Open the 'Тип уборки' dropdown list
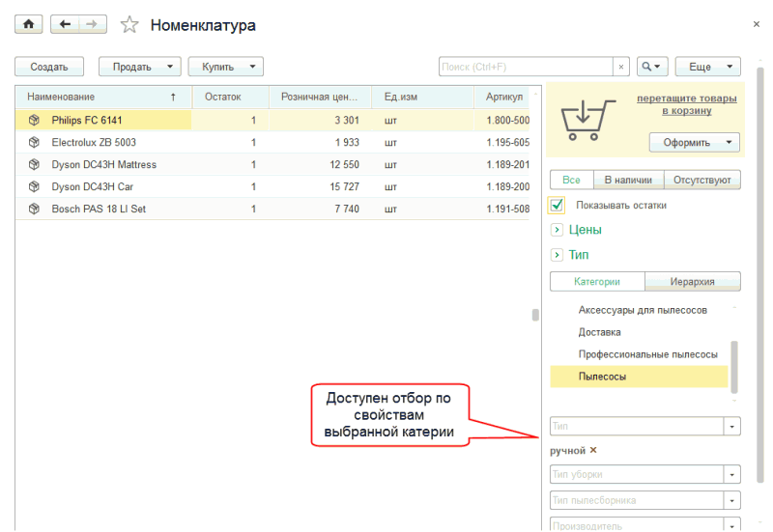 pos(732,475)
